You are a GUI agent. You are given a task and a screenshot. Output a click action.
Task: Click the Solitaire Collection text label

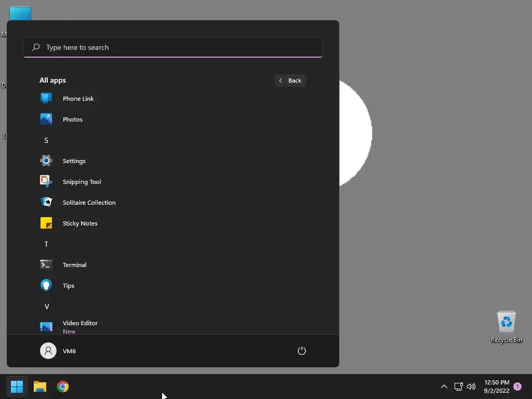coord(89,203)
